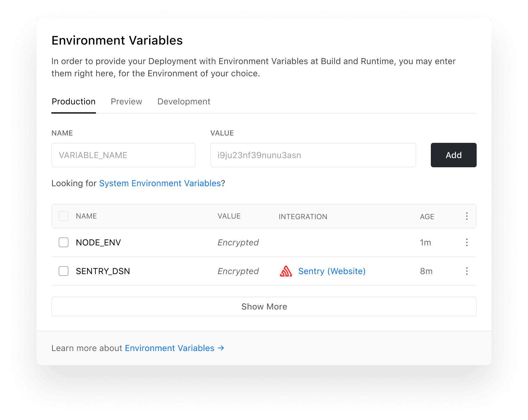The height and width of the screenshot is (420, 528).
Task: Toggle the select-all checkbox in table header
Action: 64,216
